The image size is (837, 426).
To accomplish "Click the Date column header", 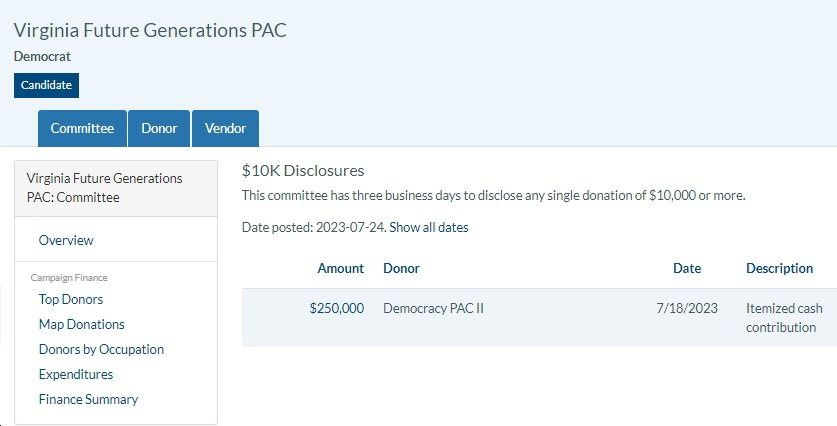I will (687, 268).
